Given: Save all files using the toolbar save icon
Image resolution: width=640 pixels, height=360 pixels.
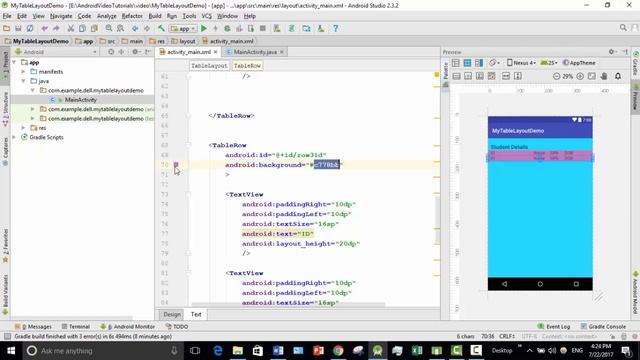Looking at the screenshot, I should 18,29.
